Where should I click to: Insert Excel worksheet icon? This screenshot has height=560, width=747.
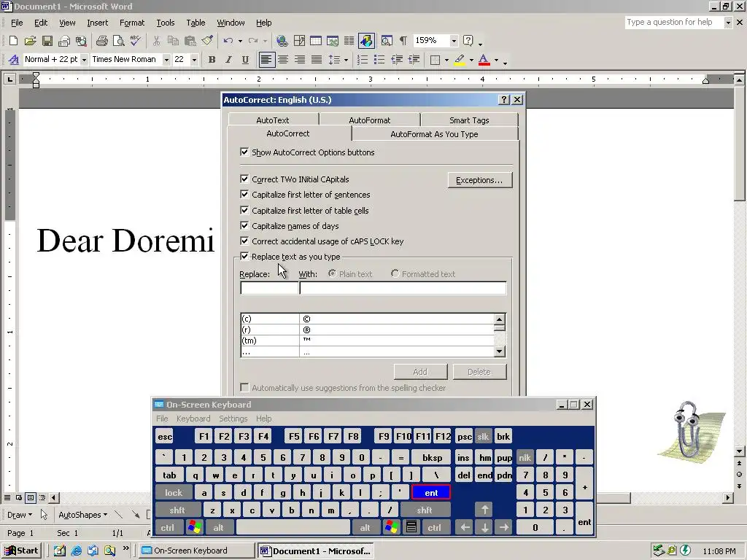(332, 41)
